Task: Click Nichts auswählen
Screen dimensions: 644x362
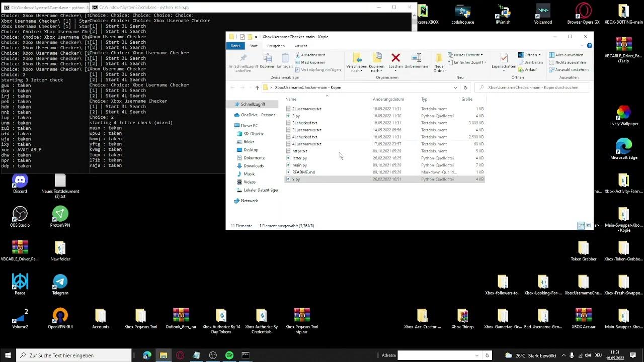Action: (567, 62)
